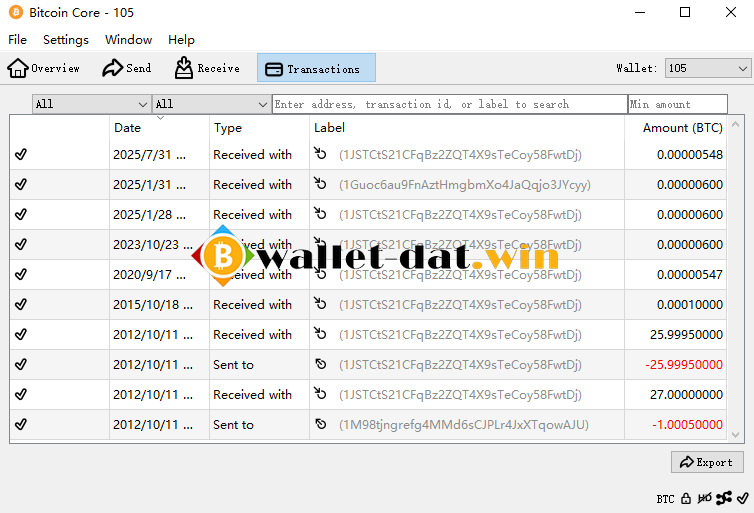Click the Export button
The height and width of the screenshot is (513, 754).
pyautogui.click(x=707, y=463)
